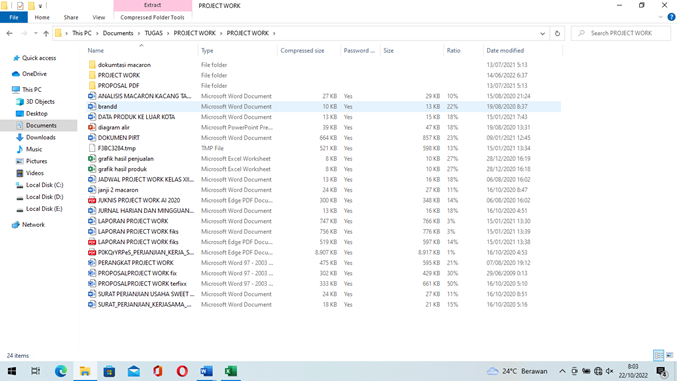Switch to Details view layout icon
677x381 pixels.
coord(658,355)
